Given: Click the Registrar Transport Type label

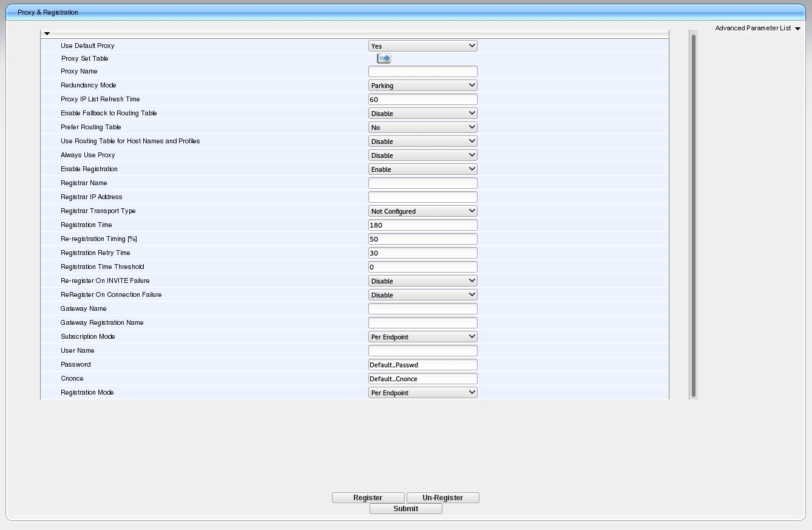Looking at the screenshot, I should pos(98,211).
